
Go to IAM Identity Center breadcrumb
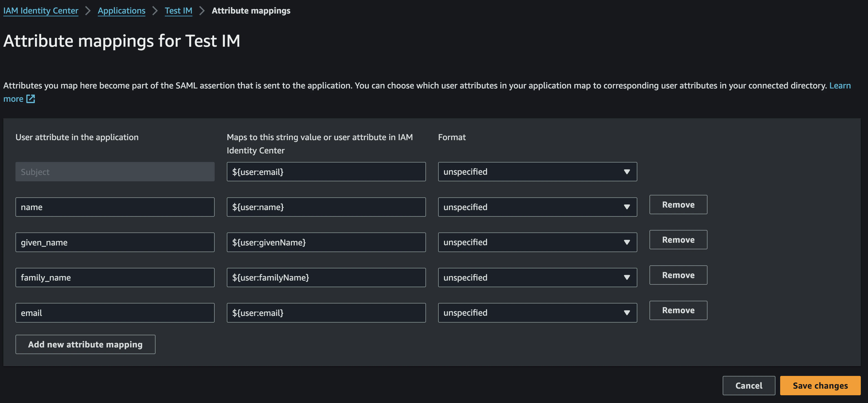click(x=41, y=11)
